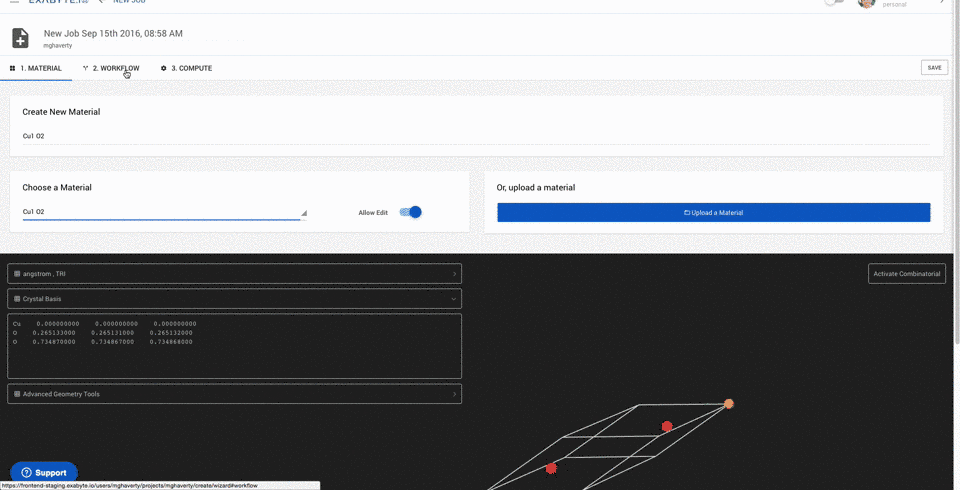The width and height of the screenshot is (960, 490).
Task: Click the new job document icon
Action: tap(20, 38)
